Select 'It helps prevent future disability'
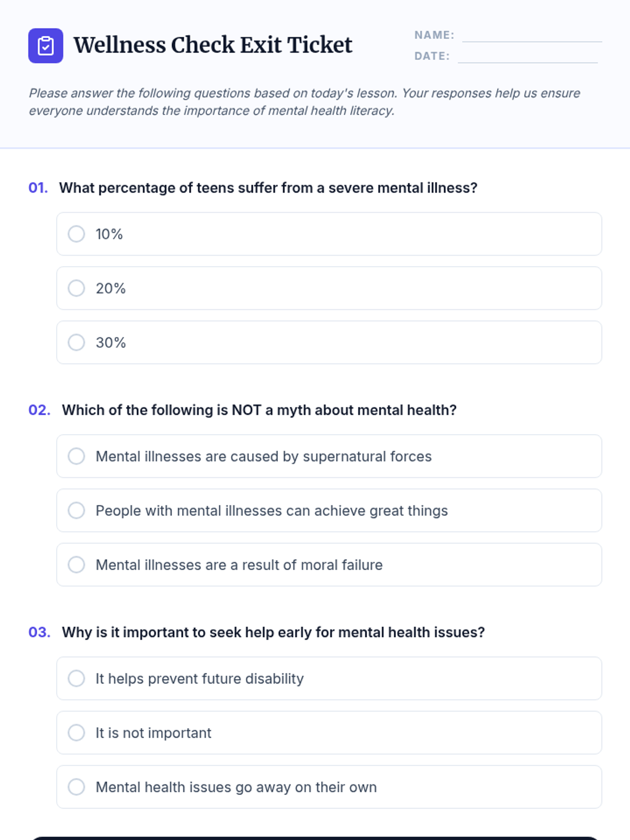The image size is (630, 840). (x=77, y=678)
